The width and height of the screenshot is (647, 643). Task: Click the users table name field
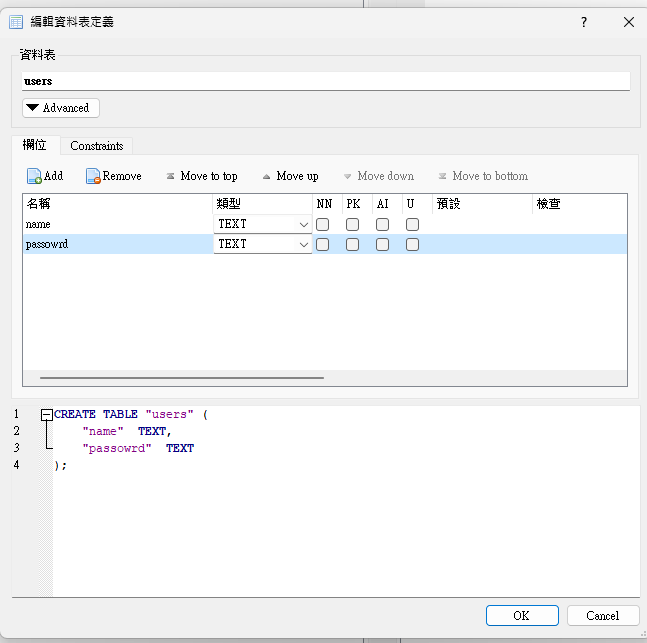326,81
